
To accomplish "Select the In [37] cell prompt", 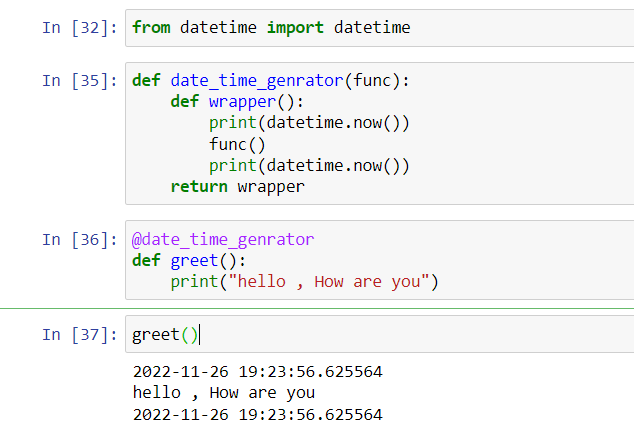I will (80, 335).
